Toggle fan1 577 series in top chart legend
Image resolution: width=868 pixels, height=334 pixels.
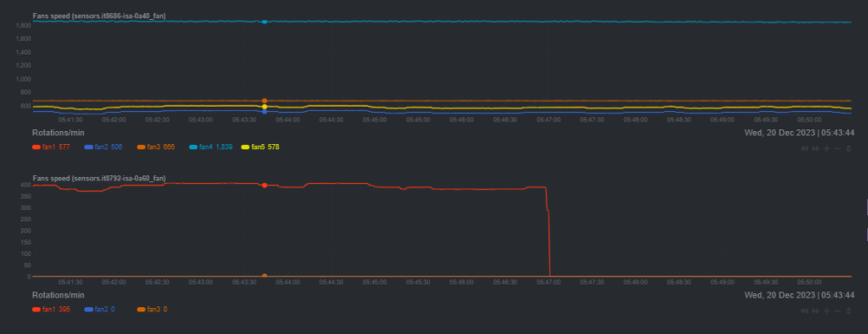point(51,147)
